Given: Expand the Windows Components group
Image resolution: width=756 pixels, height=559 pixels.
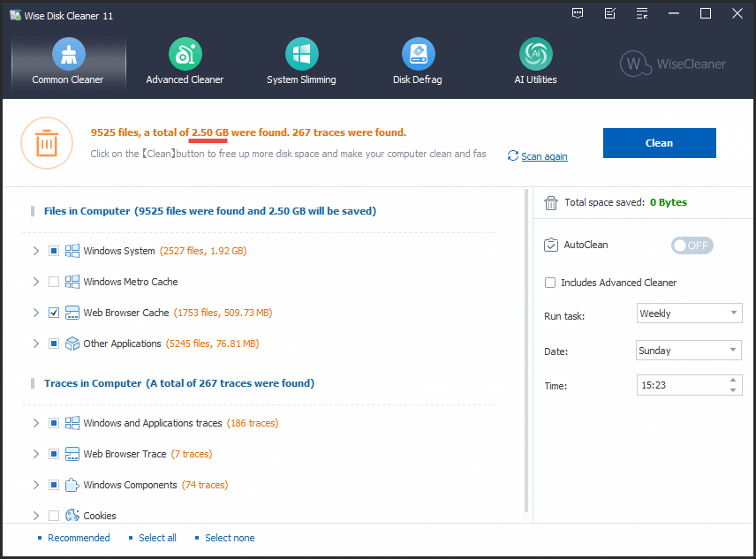Looking at the screenshot, I should (x=35, y=485).
